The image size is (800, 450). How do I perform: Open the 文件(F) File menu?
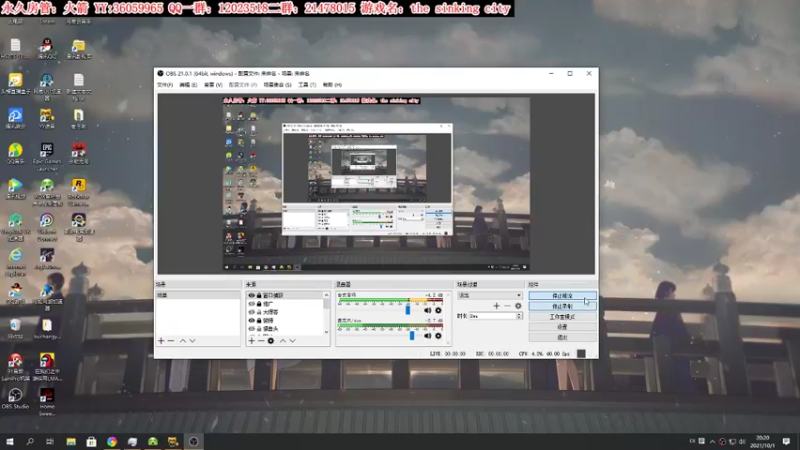click(x=165, y=85)
